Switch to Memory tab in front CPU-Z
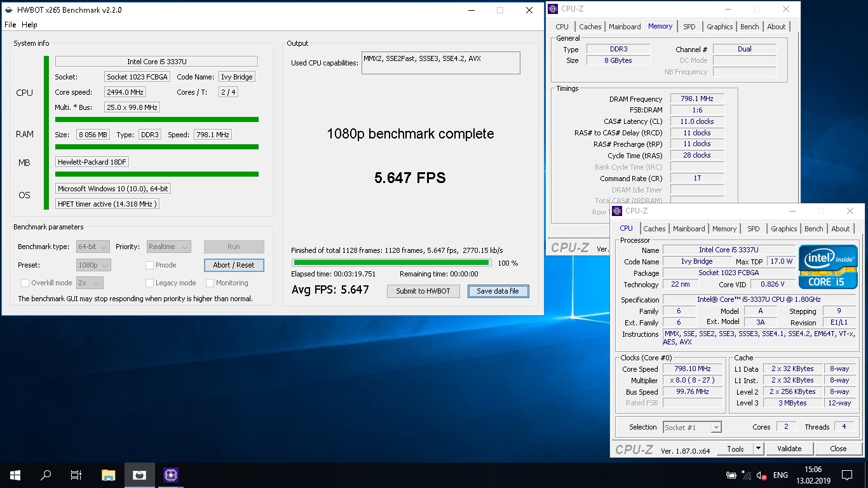Viewport: 868px width, 488px height. point(724,229)
